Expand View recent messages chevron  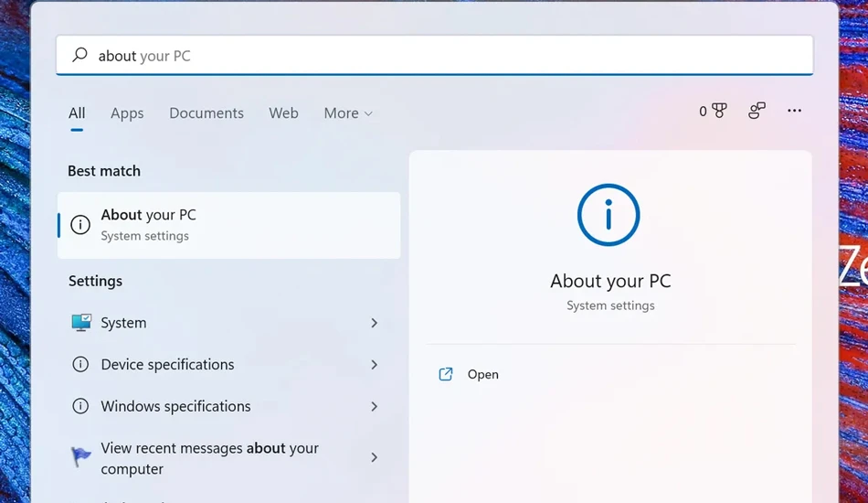tap(375, 457)
